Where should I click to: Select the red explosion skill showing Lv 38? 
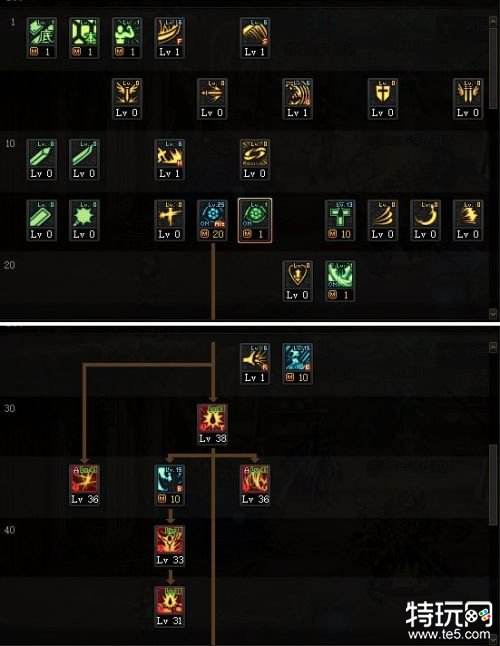click(x=213, y=424)
